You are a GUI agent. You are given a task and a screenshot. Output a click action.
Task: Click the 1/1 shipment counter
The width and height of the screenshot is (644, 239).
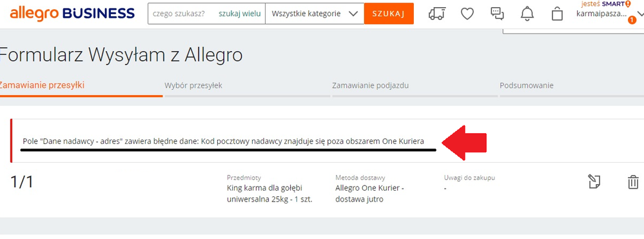(x=21, y=182)
